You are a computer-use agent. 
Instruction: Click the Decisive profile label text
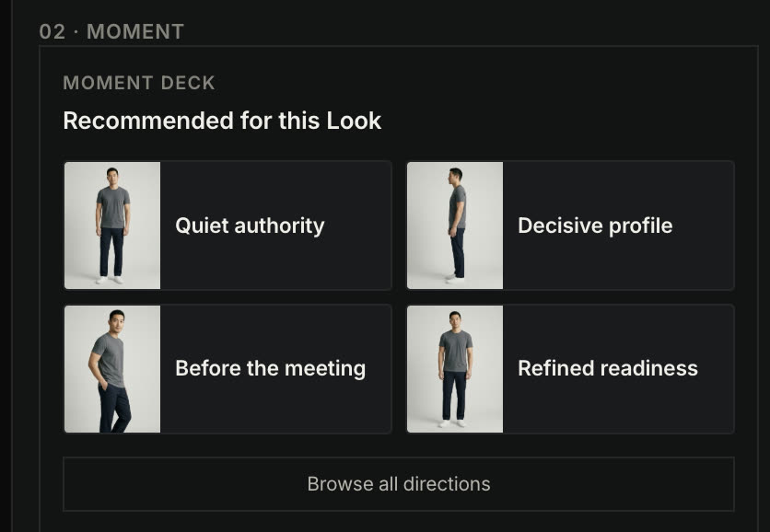(595, 226)
